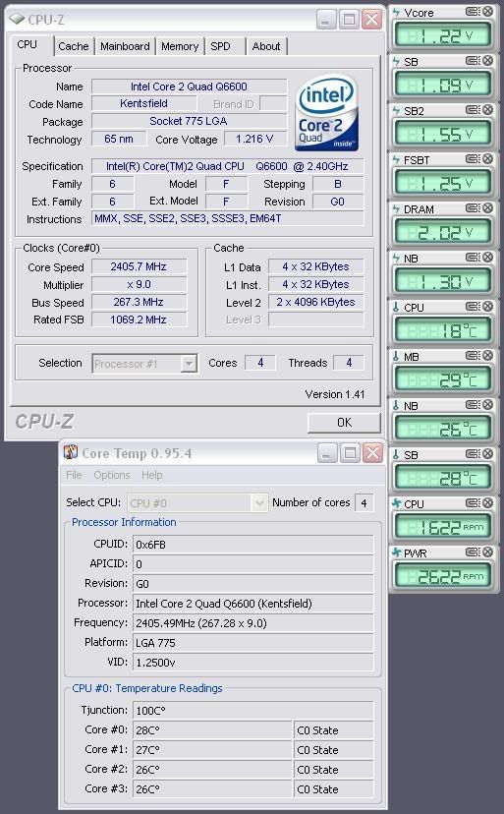Open settings icon on the SB2 gadget
Image resolution: width=504 pixels, height=814 pixels.
tap(473, 110)
